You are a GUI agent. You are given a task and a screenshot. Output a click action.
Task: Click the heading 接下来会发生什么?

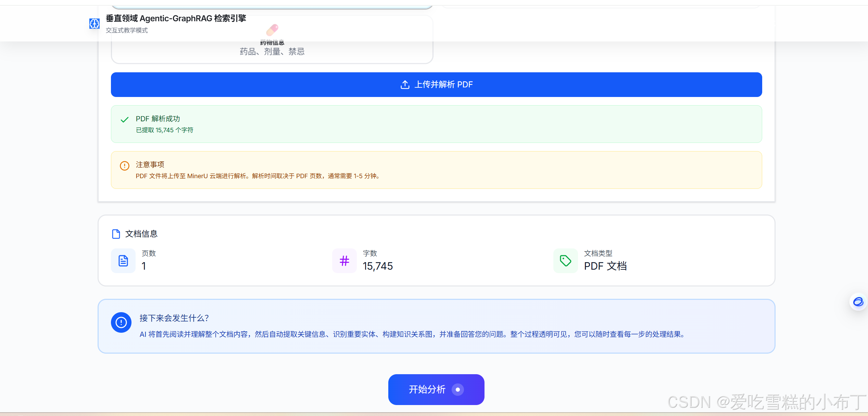174,318
